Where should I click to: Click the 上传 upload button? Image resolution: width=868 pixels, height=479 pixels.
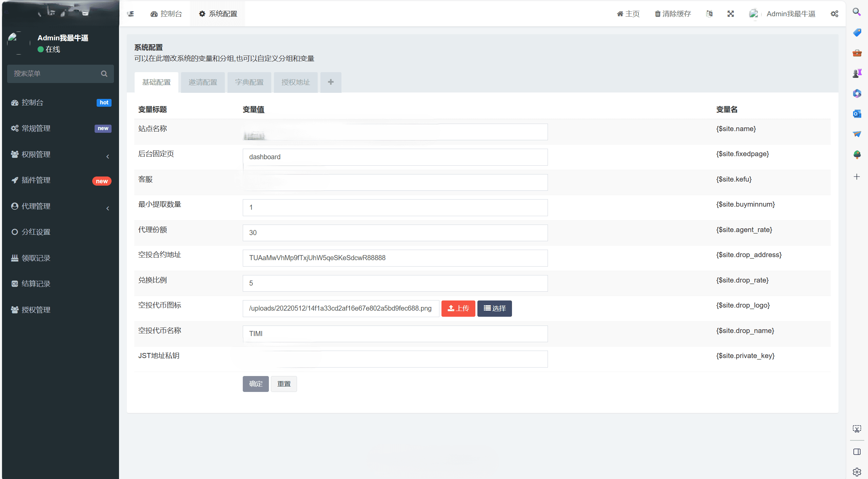[458, 309]
